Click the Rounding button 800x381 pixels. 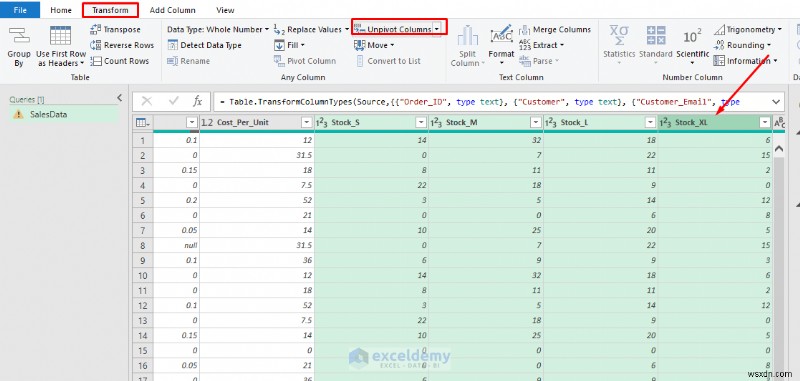(x=742, y=45)
